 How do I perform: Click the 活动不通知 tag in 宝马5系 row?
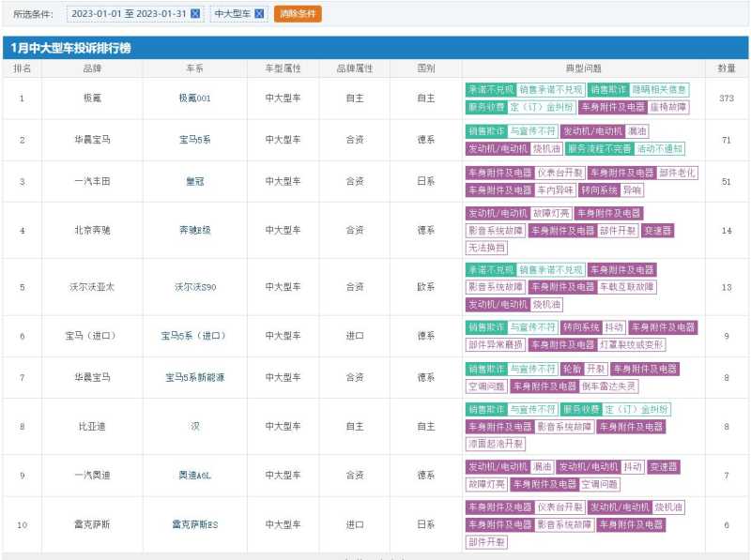pyautogui.click(x=660, y=148)
